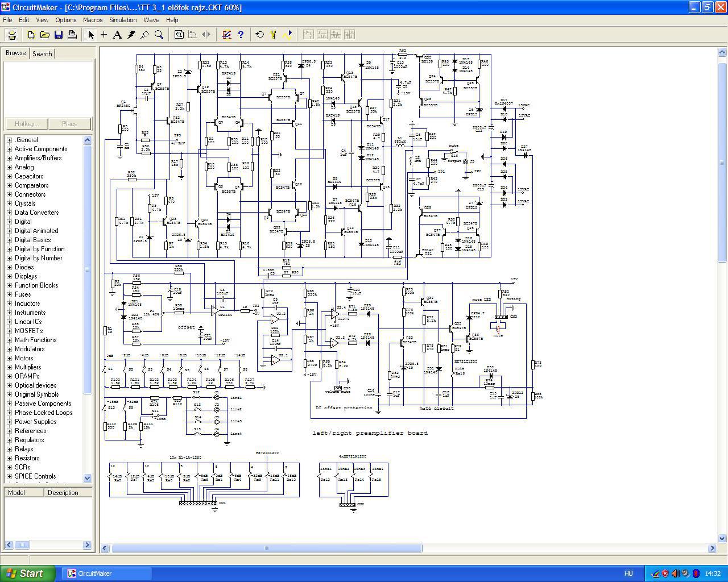Click the Run simulation waveform icon
The height and width of the screenshot is (582, 728).
[x=287, y=35]
